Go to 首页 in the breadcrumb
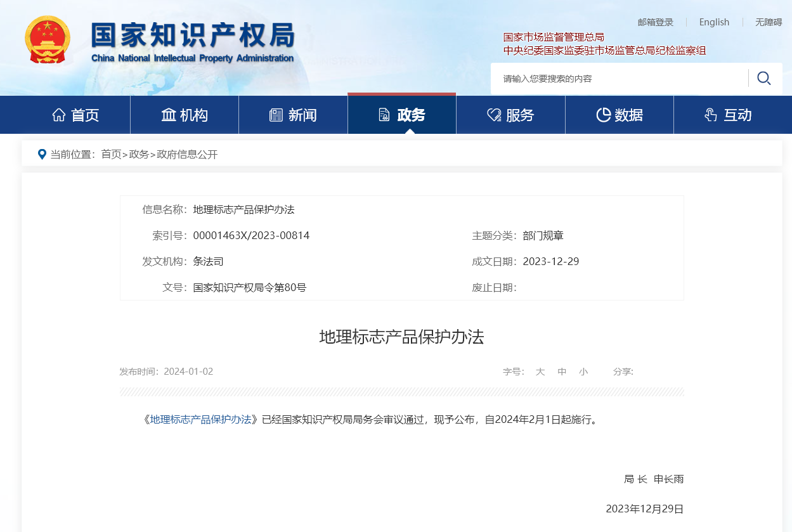Viewport: 792px width, 532px height. [111, 154]
